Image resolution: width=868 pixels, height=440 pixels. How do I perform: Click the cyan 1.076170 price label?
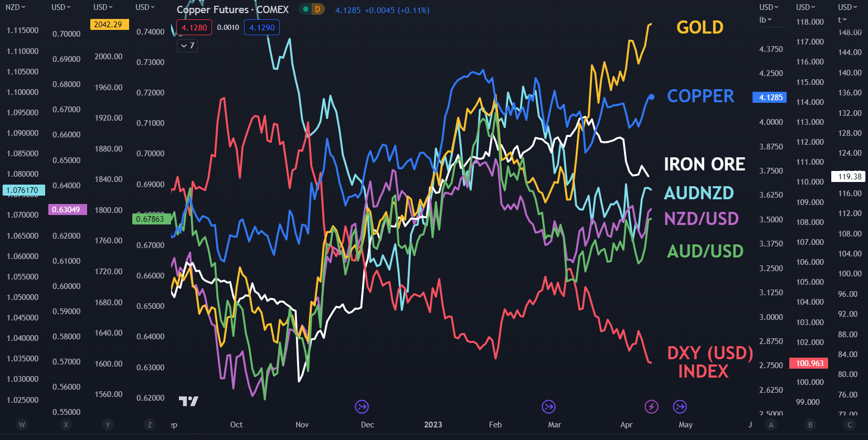click(24, 190)
